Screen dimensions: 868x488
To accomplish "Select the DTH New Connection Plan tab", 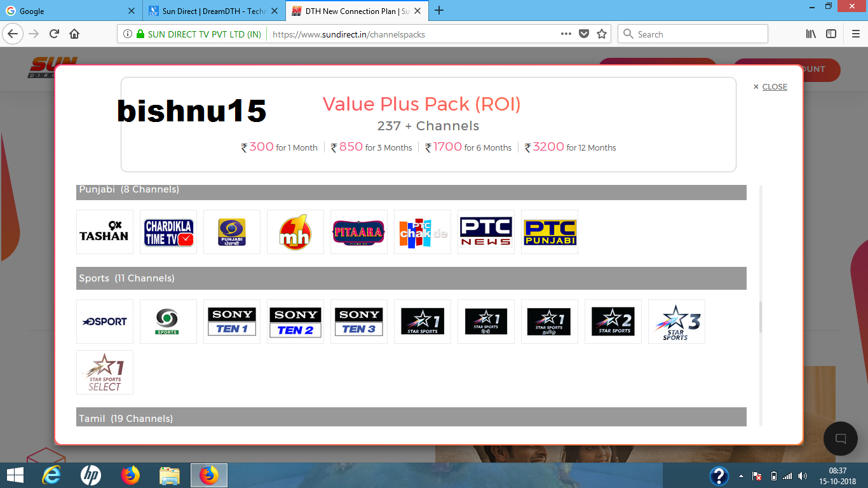I will pos(357,11).
